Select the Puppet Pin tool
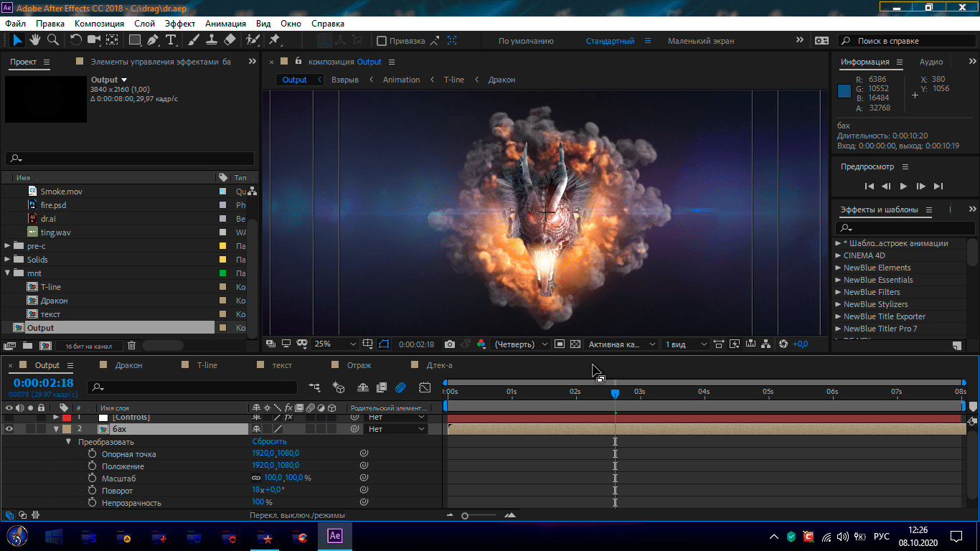 click(x=274, y=40)
